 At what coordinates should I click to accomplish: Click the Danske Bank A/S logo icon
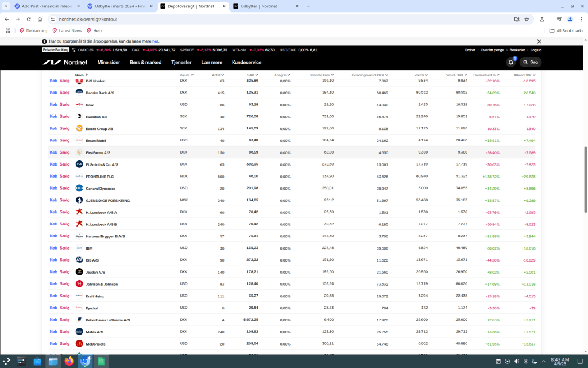(x=79, y=93)
